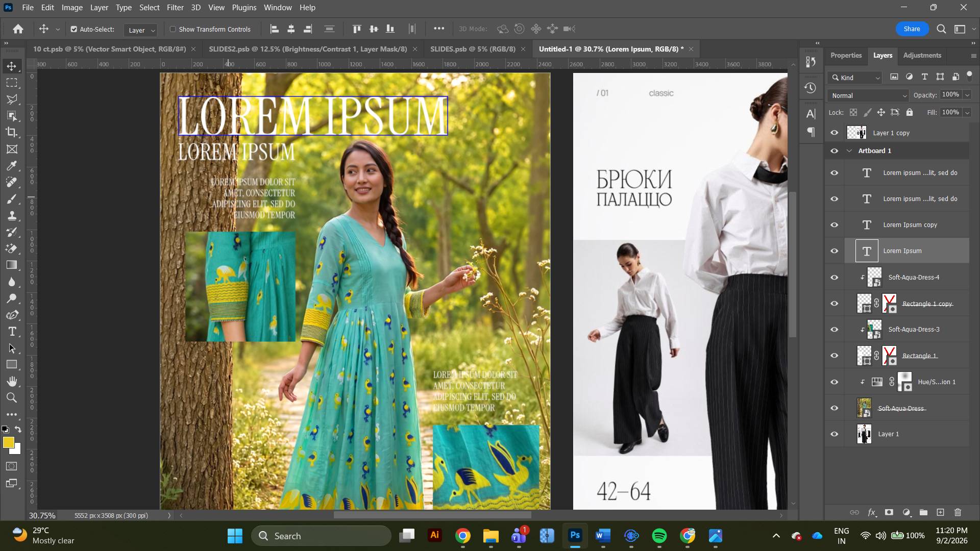The image size is (980, 551).
Task: Click the Share button
Action: [x=912, y=29]
